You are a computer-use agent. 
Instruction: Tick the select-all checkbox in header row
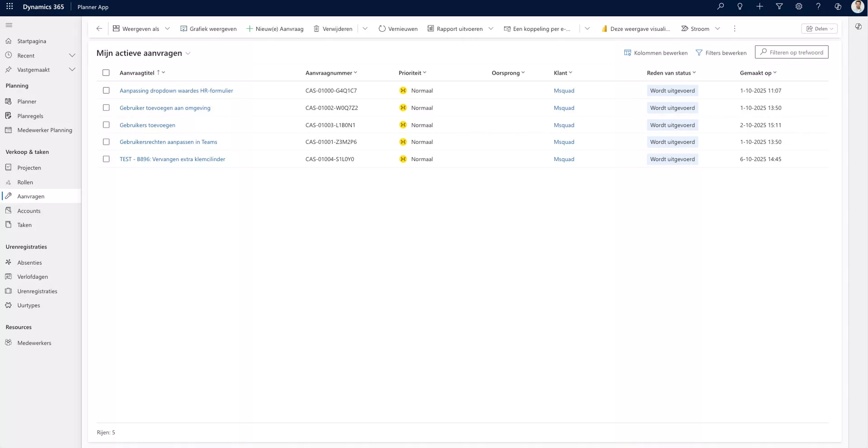click(106, 73)
